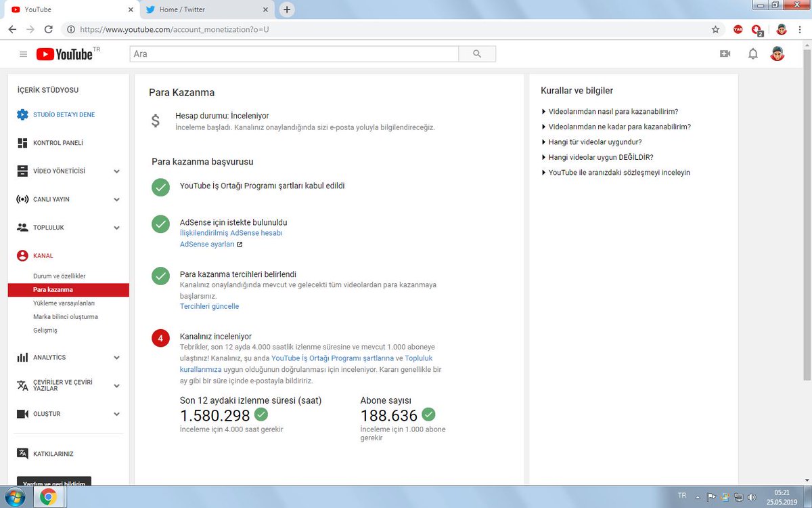Expand the Topluluk section
812x508 pixels.
click(x=117, y=228)
